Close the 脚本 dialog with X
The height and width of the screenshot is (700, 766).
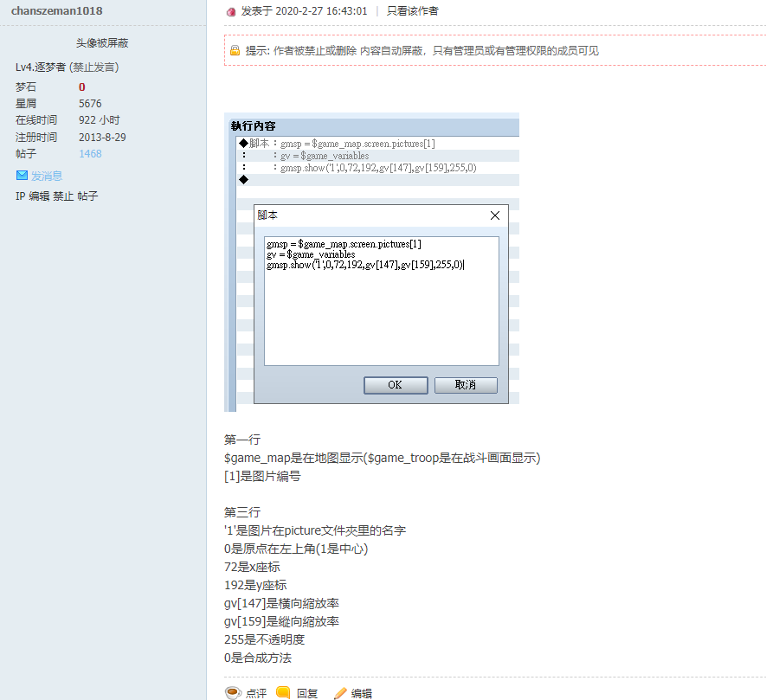click(495, 215)
